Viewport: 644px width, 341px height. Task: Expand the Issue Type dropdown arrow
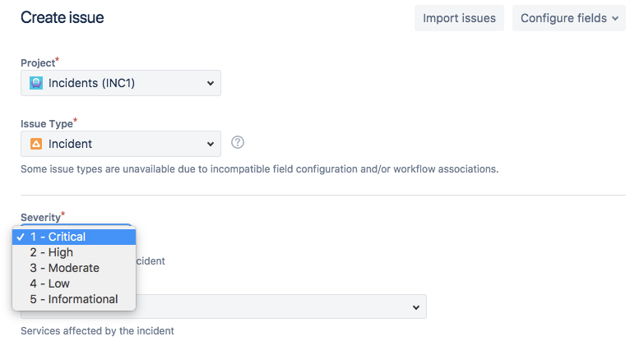(x=211, y=144)
